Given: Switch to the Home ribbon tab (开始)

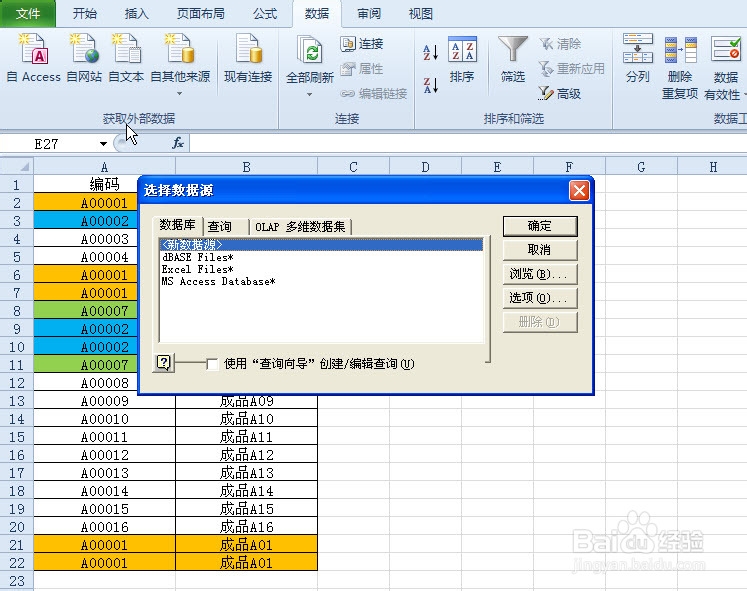Looking at the screenshot, I should [84, 14].
